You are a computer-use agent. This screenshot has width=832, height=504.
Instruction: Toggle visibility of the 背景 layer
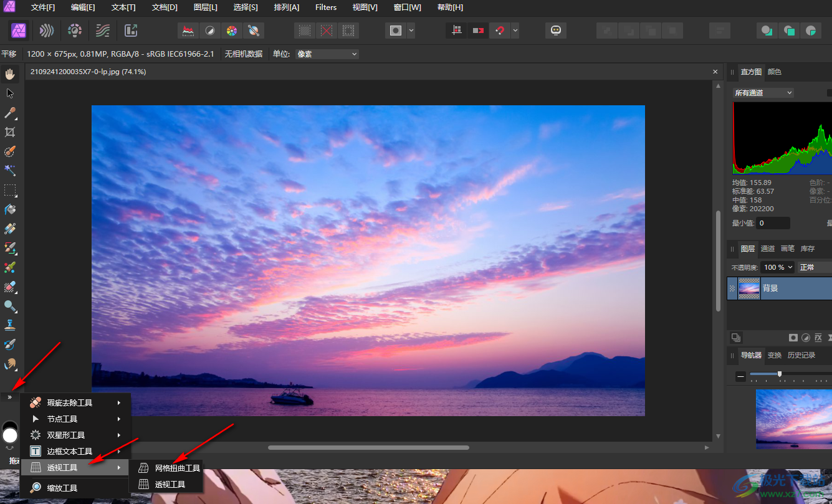(732, 288)
